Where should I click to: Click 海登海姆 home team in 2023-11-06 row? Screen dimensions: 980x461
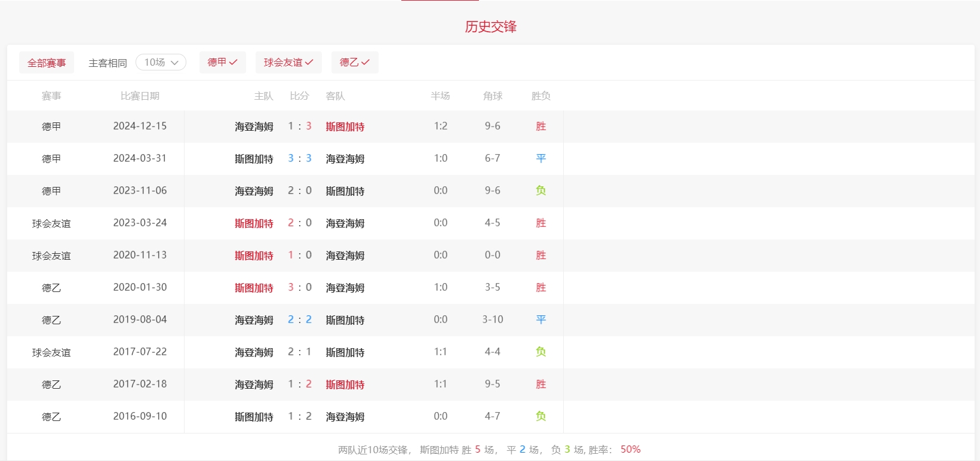(x=254, y=191)
